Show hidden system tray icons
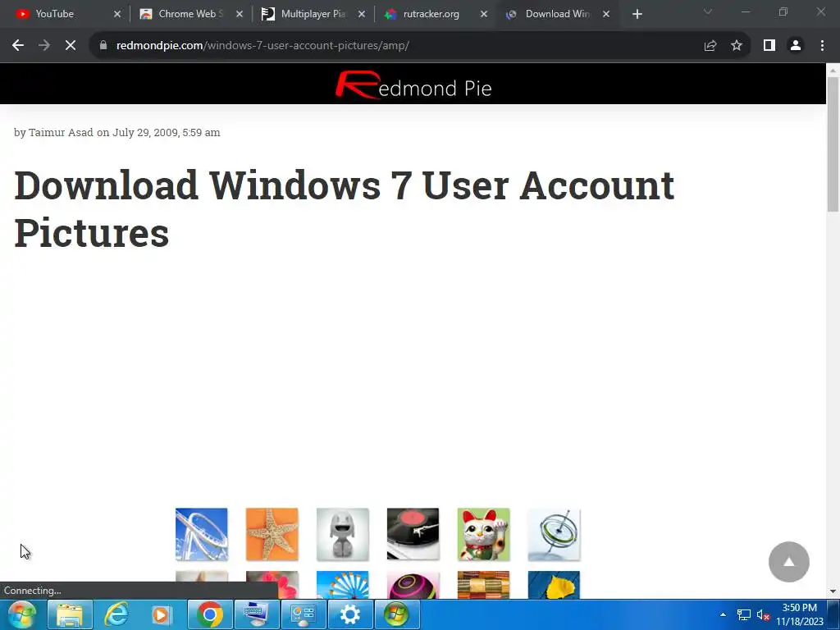This screenshot has width=840, height=630. (724, 614)
